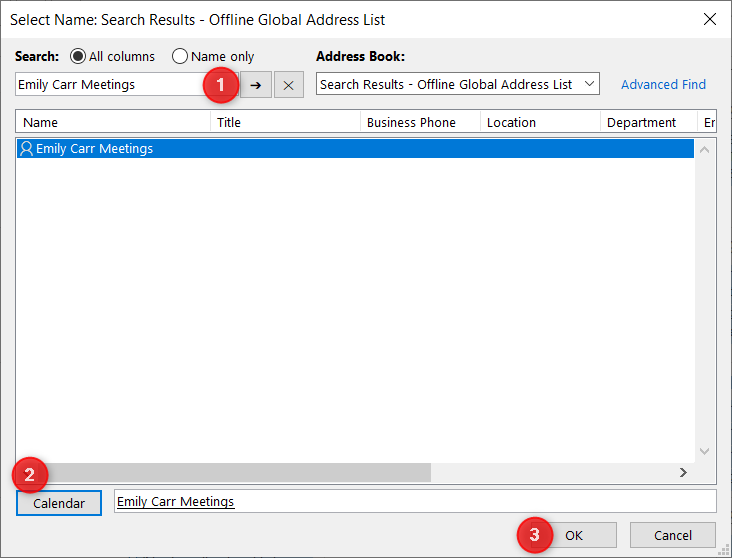Click the vertical scrollbar up arrow

click(704, 150)
